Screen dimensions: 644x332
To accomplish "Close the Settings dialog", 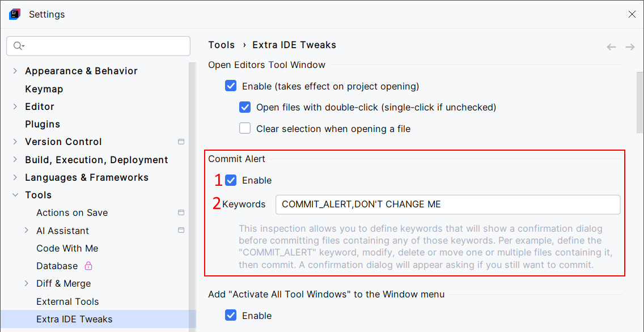I will [x=632, y=14].
